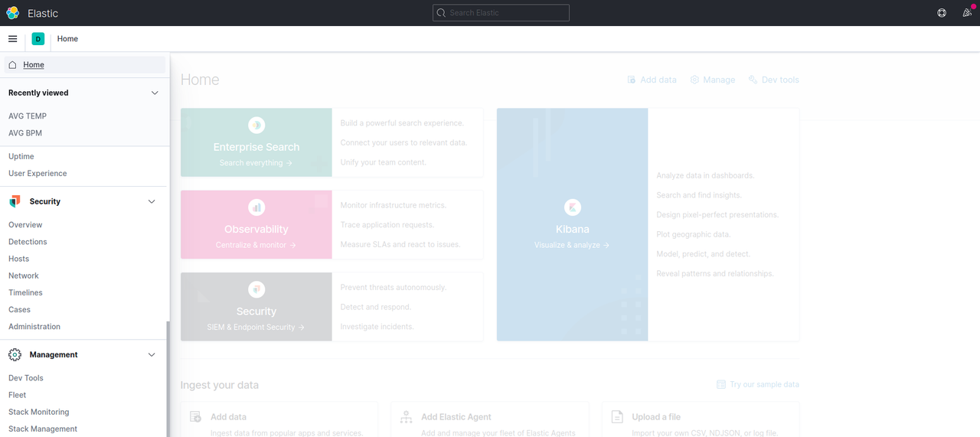Open Security Overview in sidebar

(25, 225)
